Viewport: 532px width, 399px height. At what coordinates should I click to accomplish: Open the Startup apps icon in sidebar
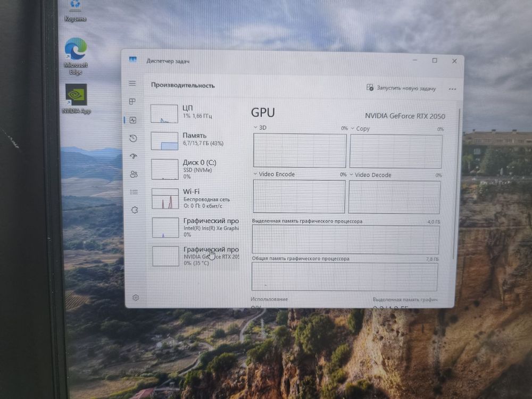(134, 156)
